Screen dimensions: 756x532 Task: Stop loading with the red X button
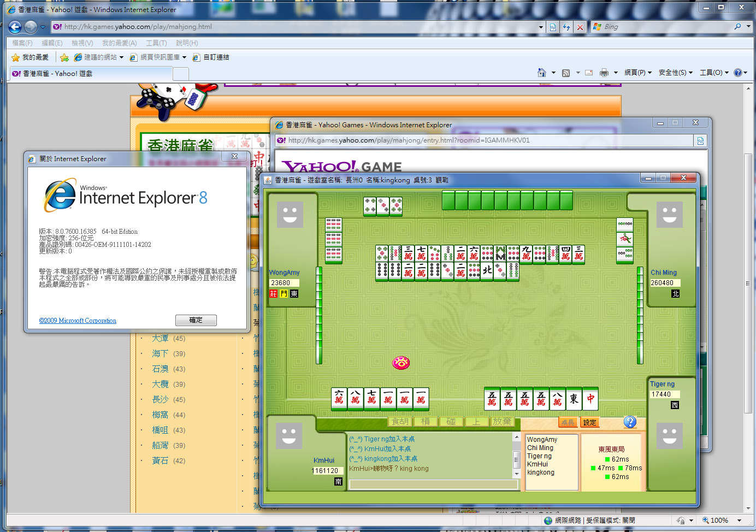(580, 27)
